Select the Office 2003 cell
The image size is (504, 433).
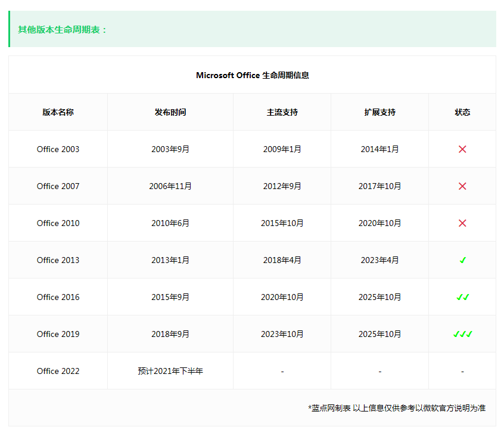(x=58, y=149)
